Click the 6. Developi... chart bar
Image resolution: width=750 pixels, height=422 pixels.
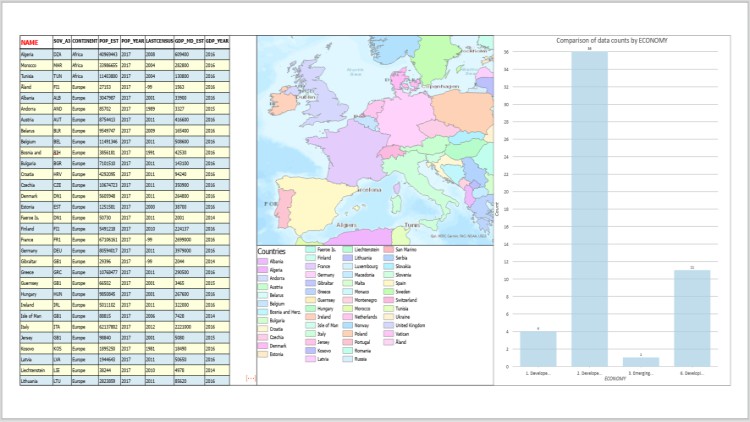(x=692, y=318)
